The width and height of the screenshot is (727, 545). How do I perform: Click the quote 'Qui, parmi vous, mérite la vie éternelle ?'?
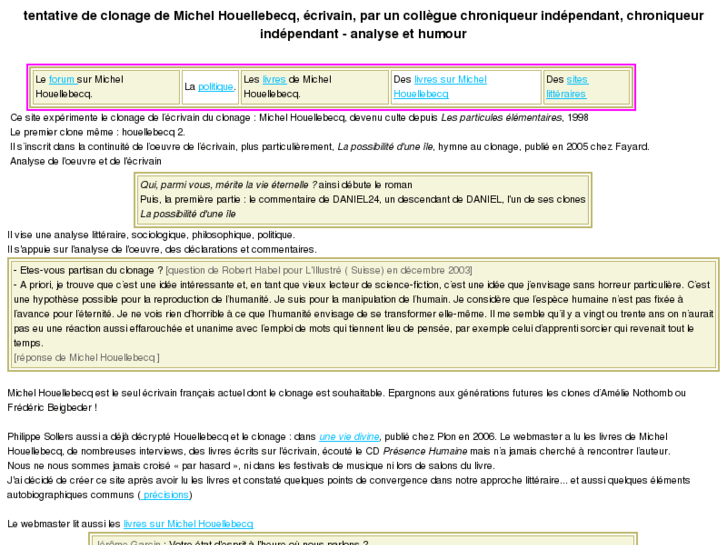click(x=229, y=185)
